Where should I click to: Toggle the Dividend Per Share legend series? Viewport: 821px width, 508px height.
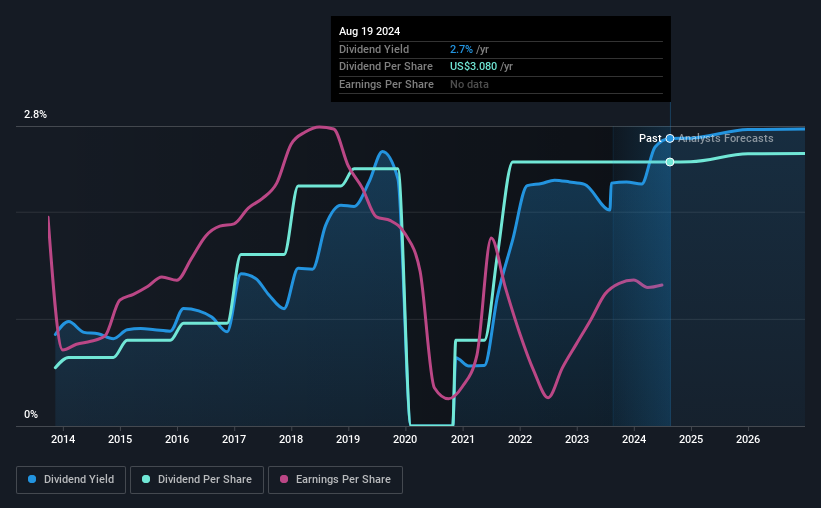(197, 480)
